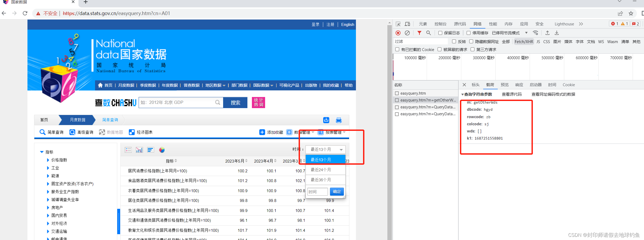
Task: Expand the 能源 tree node
Action: (48, 176)
